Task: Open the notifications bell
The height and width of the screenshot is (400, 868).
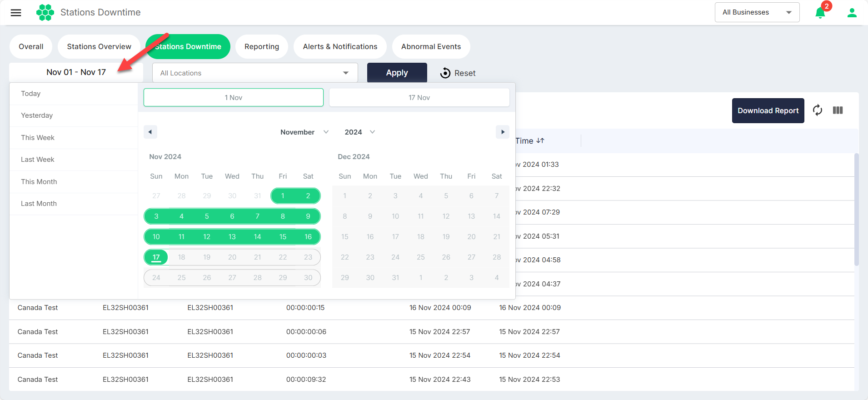Action: click(820, 13)
